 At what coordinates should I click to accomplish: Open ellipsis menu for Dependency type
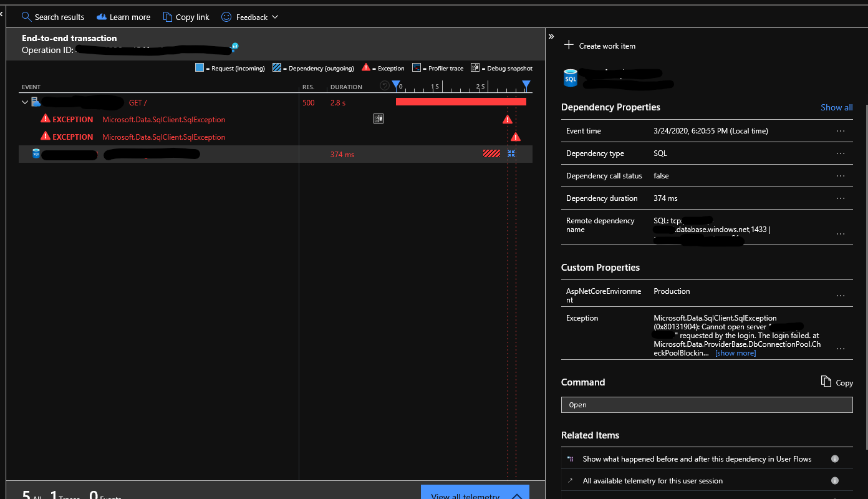click(841, 153)
